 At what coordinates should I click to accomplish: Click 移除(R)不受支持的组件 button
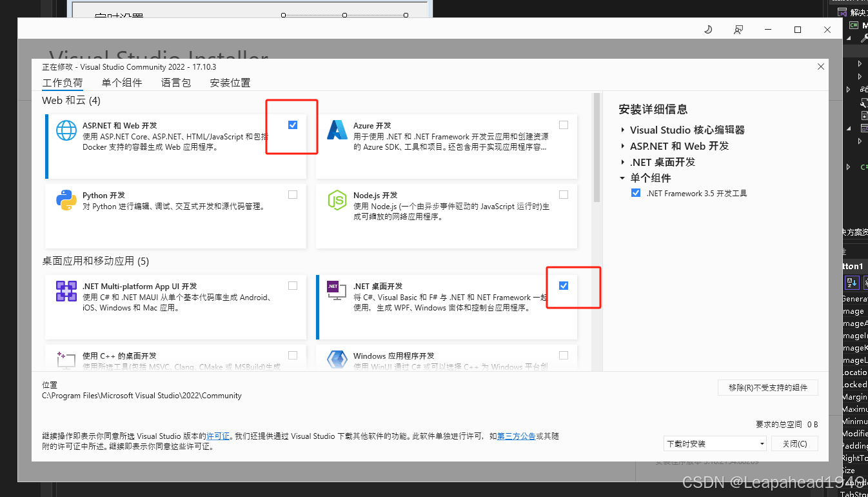click(768, 387)
